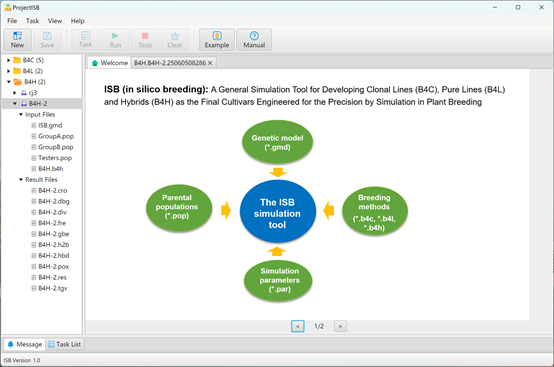This screenshot has height=367, width=554.
Task: Maximize the ProjectISB window
Action: (x=518, y=7)
